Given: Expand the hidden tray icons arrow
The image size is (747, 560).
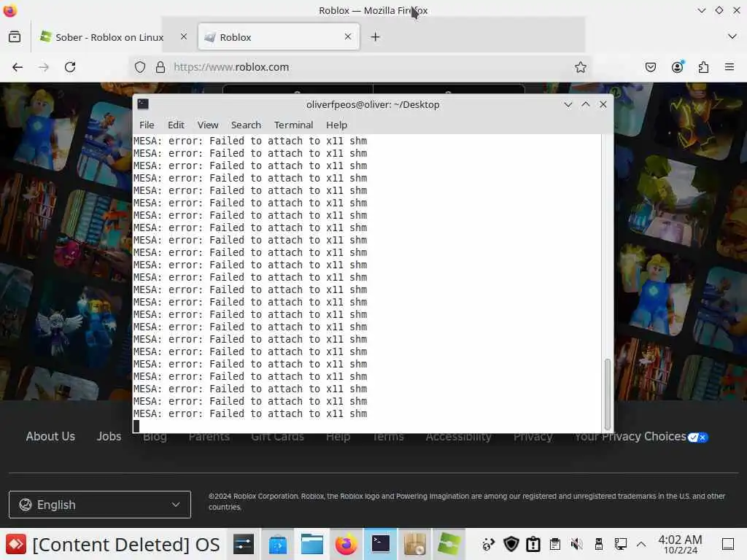Looking at the screenshot, I should (x=641, y=544).
